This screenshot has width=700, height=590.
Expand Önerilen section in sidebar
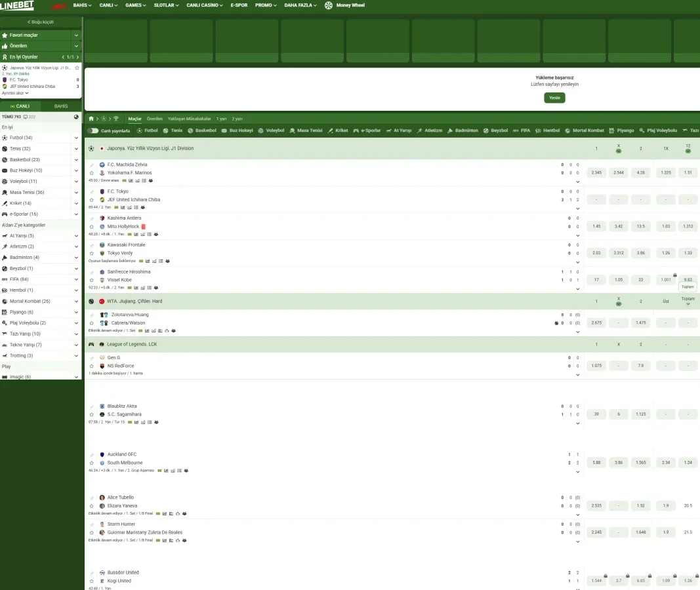point(76,46)
